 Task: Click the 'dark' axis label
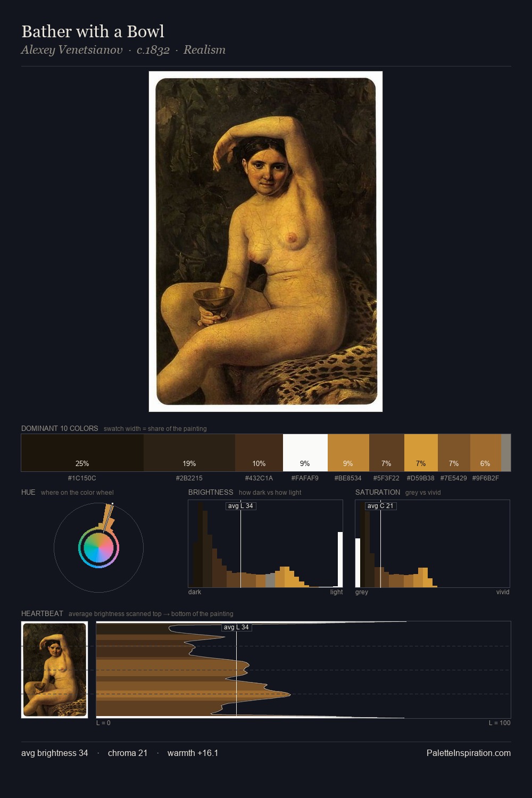point(195,592)
